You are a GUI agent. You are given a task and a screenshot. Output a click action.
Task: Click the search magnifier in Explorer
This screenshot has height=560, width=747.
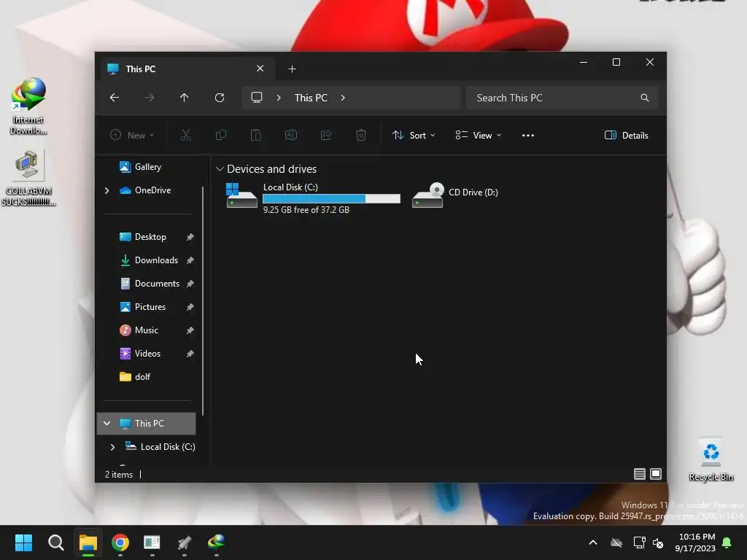coord(645,98)
